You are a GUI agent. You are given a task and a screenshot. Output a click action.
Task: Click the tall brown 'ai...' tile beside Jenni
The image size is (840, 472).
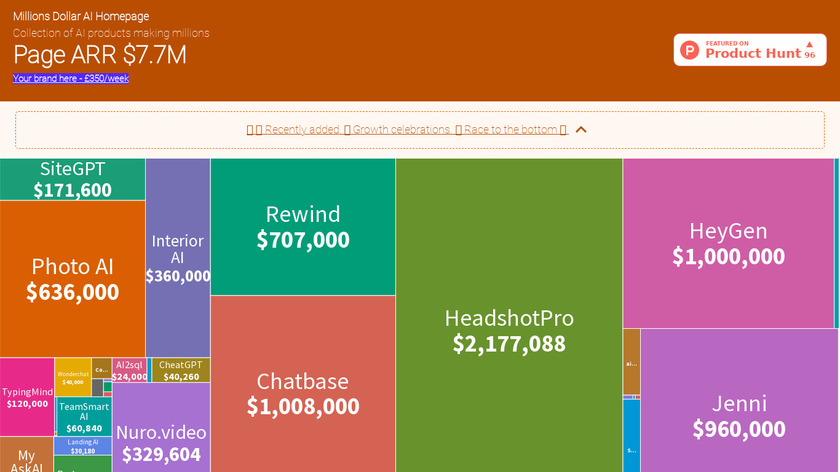point(632,362)
